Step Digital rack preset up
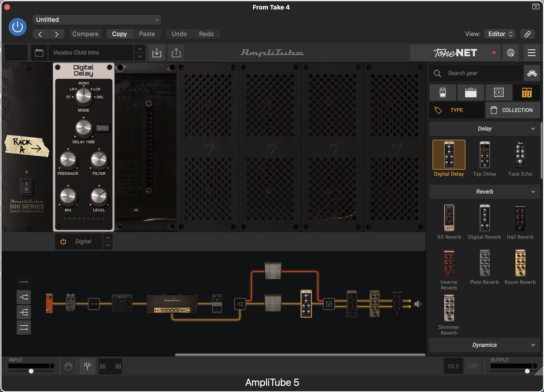The height and width of the screenshot is (392, 544). (x=108, y=238)
